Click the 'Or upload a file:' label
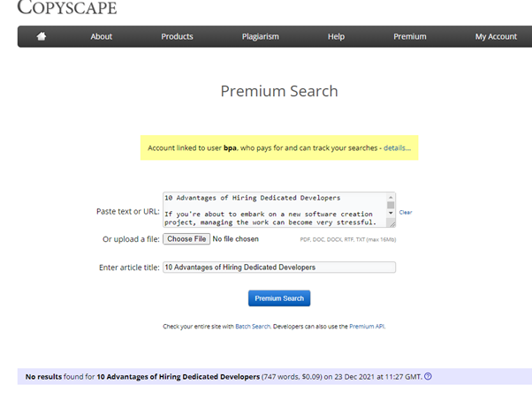The width and height of the screenshot is (532, 407). [x=131, y=239]
